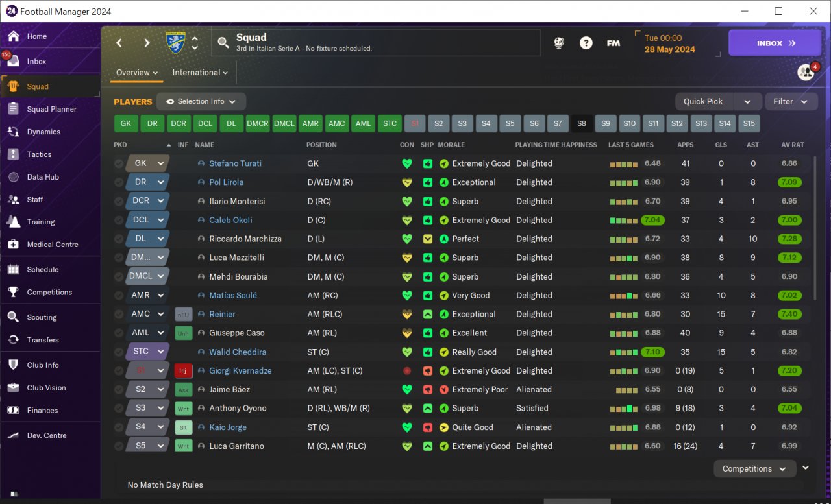
Task: Open the social feed icon with 4 badge
Action: pyautogui.click(x=806, y=72)
